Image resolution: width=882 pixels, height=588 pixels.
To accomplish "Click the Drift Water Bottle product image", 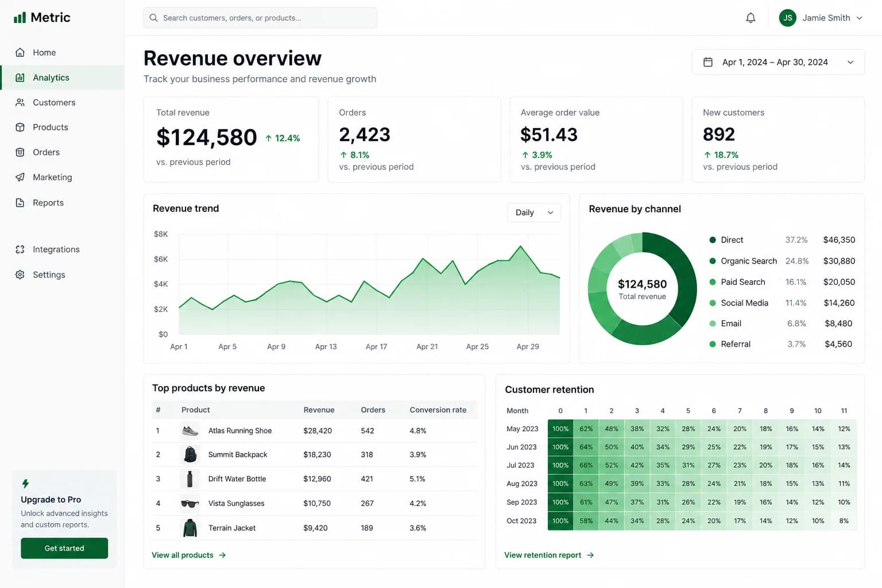I will click(190, 478).
